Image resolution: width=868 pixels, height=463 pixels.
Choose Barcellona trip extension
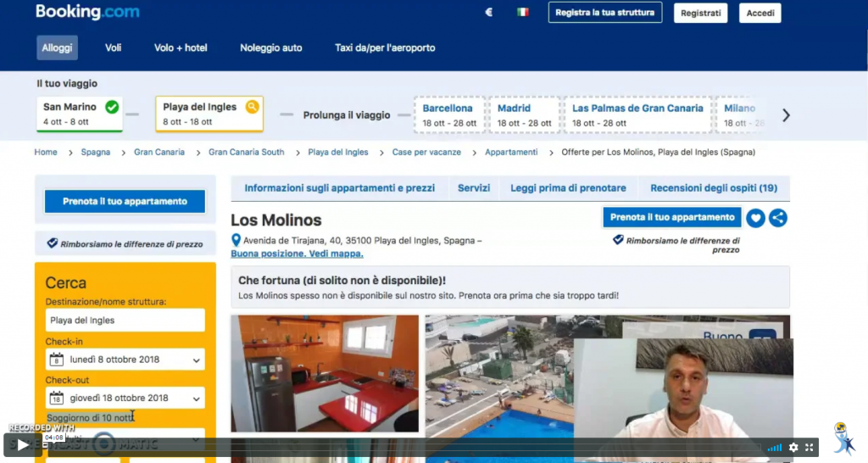click(x=449, y=115)
